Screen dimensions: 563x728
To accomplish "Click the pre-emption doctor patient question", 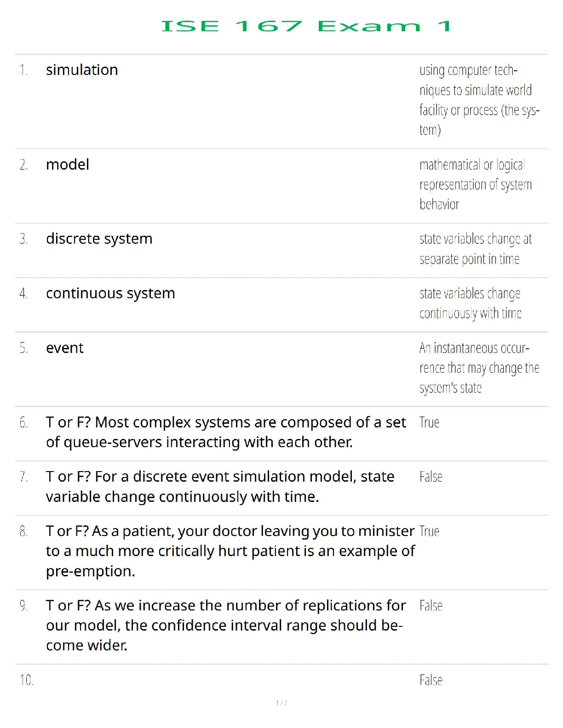I will coord(230,551).
